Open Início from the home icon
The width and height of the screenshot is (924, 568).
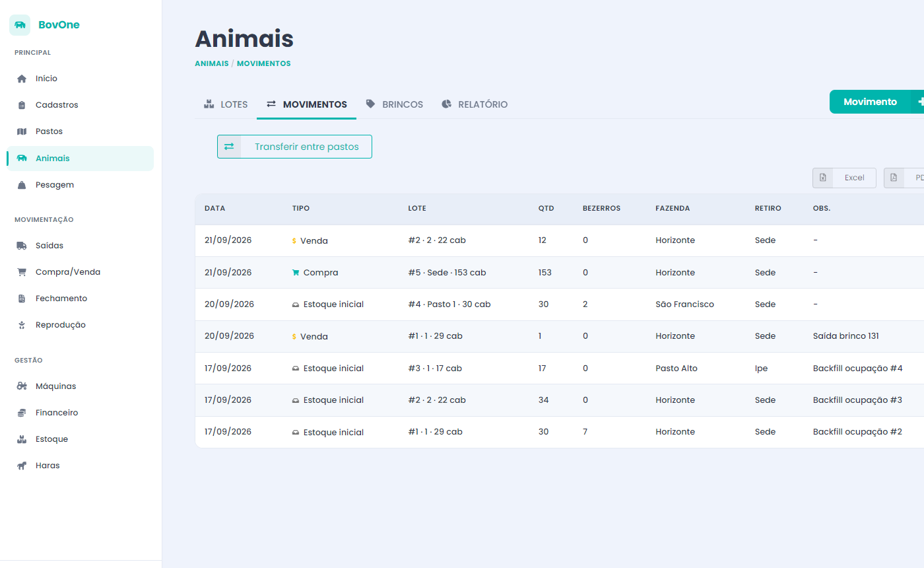(22, 79)
